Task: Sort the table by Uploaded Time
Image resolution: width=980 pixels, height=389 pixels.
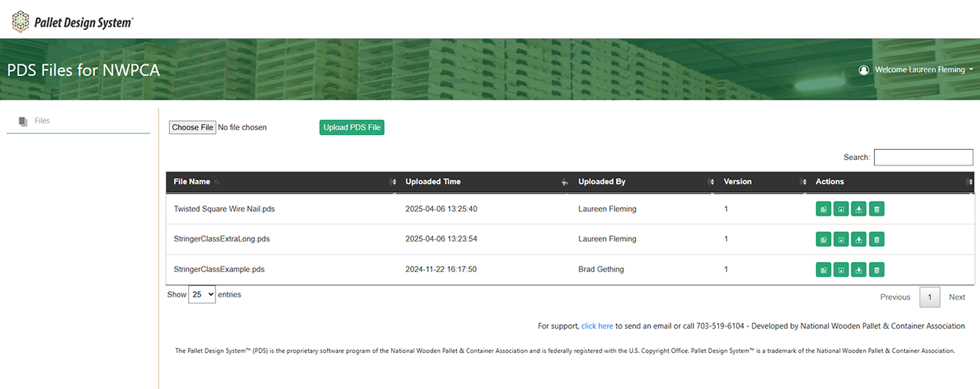Action: 433,182
